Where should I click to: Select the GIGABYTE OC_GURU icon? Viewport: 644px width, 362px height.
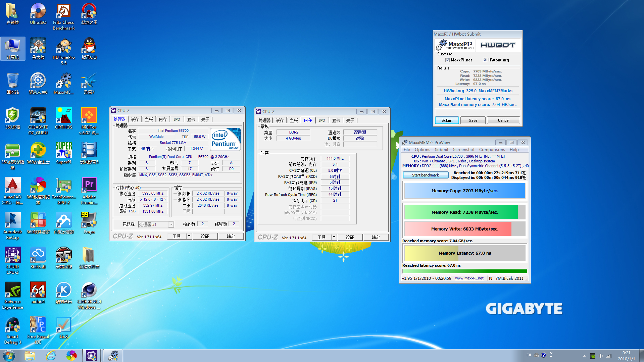click(38, 121)
